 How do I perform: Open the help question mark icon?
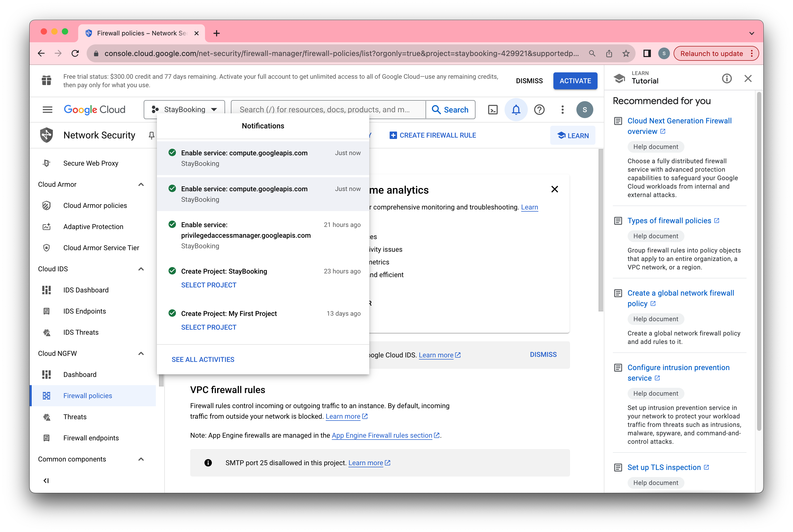[x=539, y=110]
